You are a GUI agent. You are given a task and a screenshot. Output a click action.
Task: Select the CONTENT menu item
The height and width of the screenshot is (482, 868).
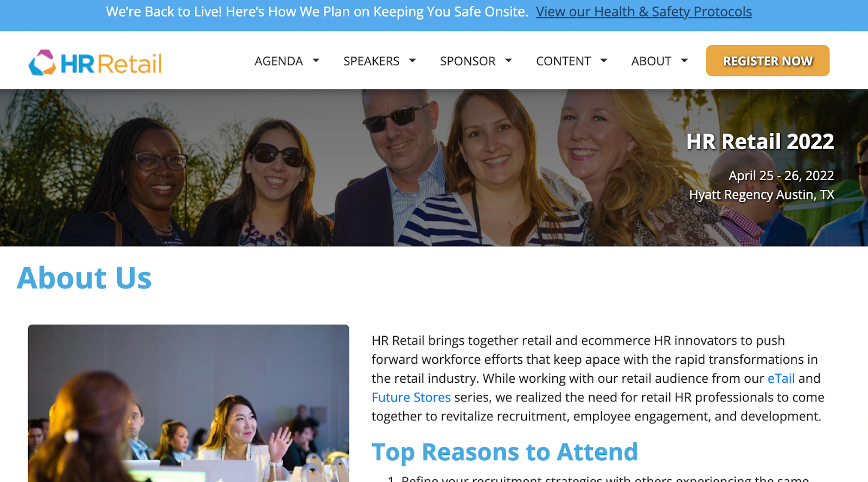(564, 61)
